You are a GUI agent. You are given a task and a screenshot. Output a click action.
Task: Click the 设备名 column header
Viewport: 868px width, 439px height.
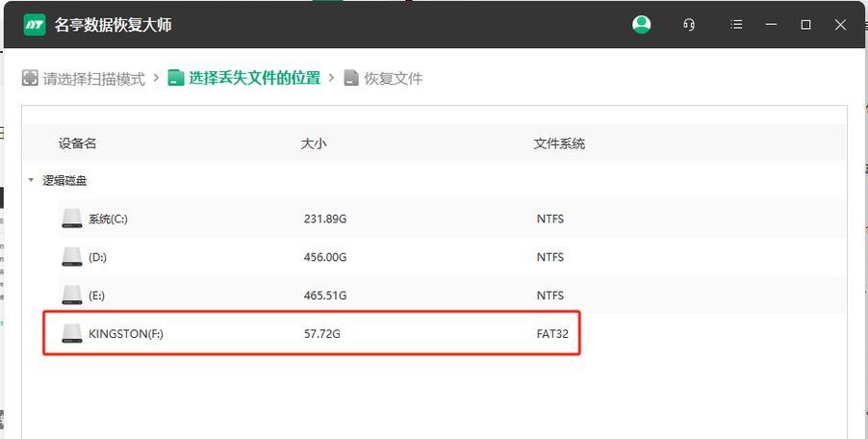point(78,143)
